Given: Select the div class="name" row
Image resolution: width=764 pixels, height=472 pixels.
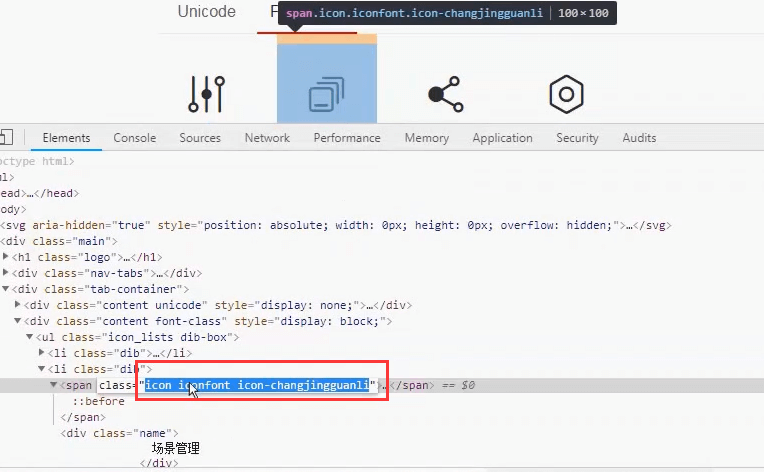Looking at the screenshot, I should [119, 433].
